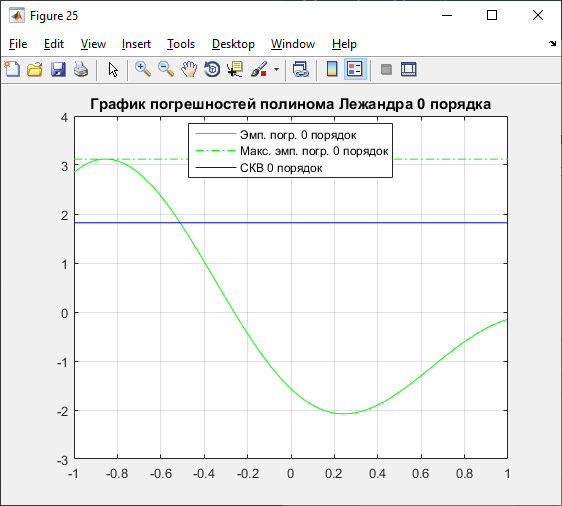The width and height of the screenshot is (562, 506).
Task: Click the y-axis tick label -2
Action: tap(62, 411)
